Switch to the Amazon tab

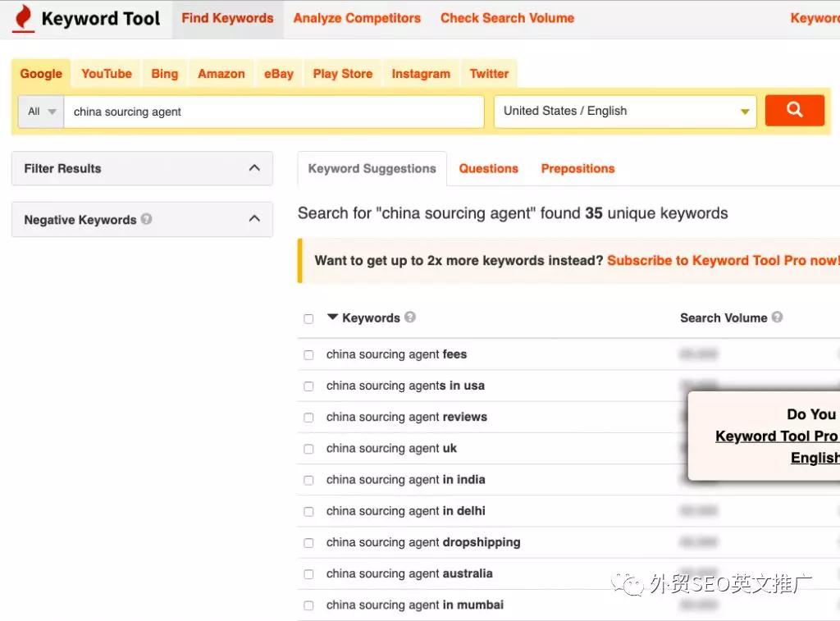[x=221, y=74]
